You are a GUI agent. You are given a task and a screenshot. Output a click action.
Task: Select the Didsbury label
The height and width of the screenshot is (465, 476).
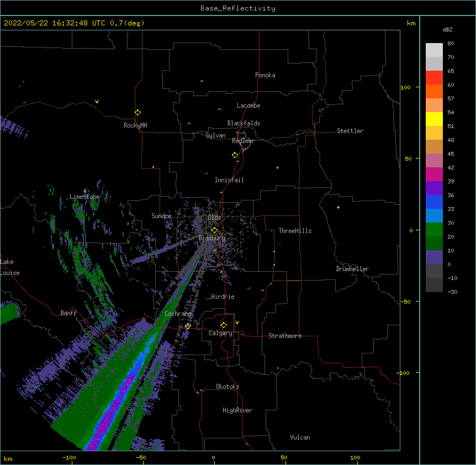click(x=212, y=238)
